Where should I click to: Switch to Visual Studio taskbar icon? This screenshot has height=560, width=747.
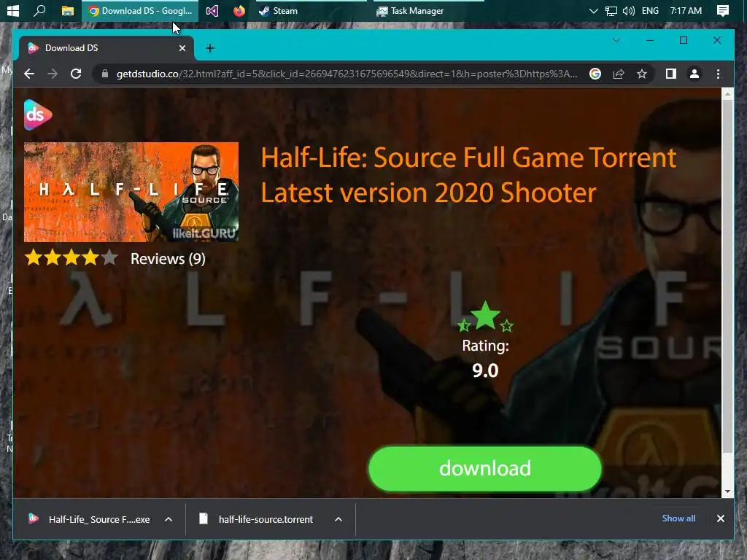click(212, 10)
